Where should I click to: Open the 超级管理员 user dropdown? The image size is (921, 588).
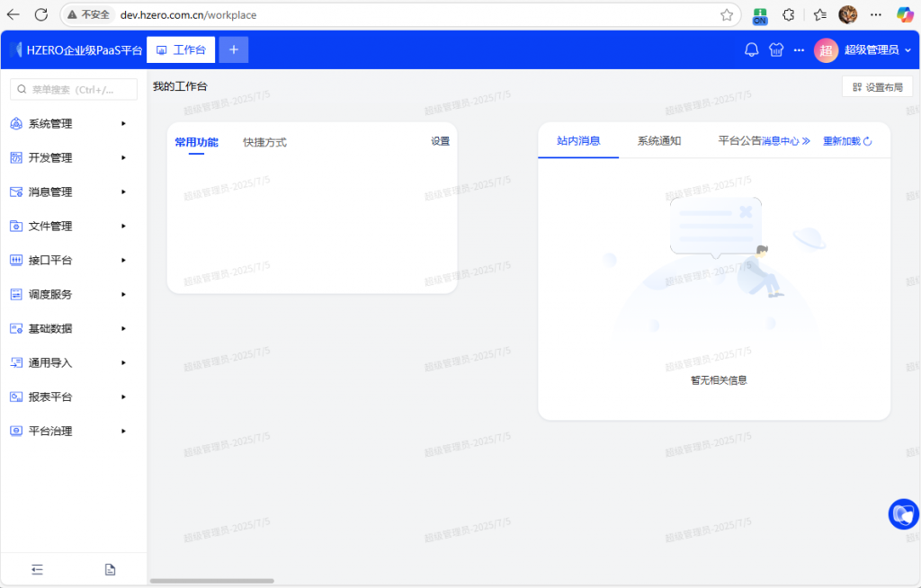(x=863, y=50)
